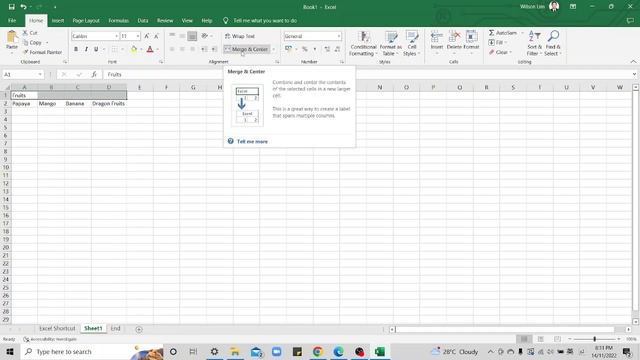
Task: Cut the selected cells
Action: [x=30, y=33]
